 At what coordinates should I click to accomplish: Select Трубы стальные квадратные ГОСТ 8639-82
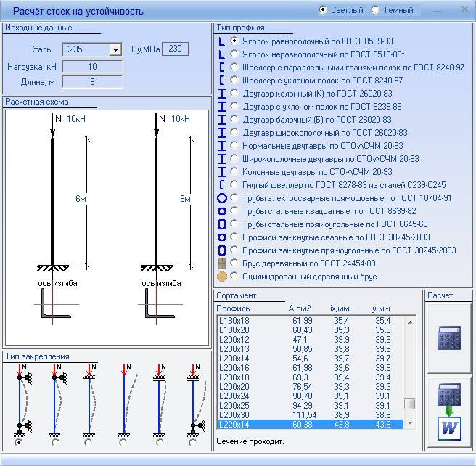point(234,210)
